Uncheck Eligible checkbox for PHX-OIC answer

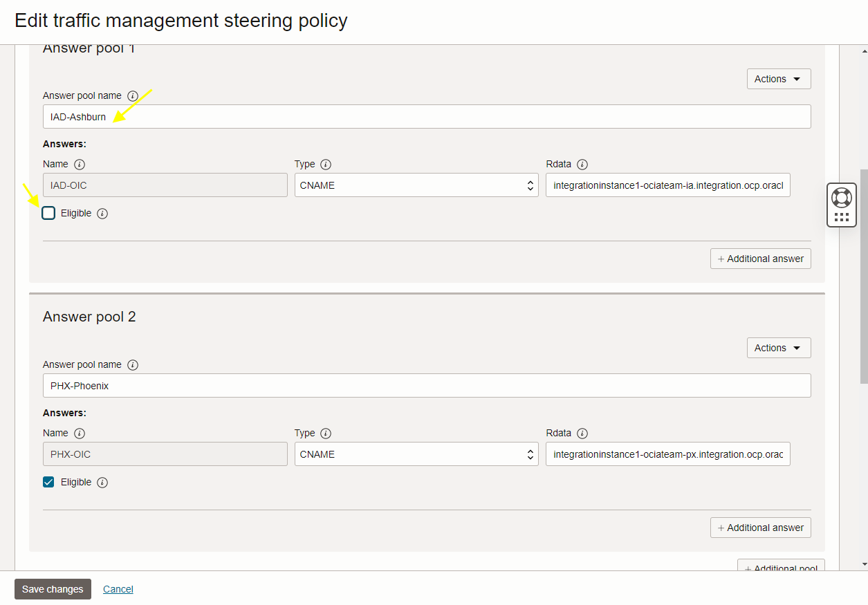pos(48,482)
